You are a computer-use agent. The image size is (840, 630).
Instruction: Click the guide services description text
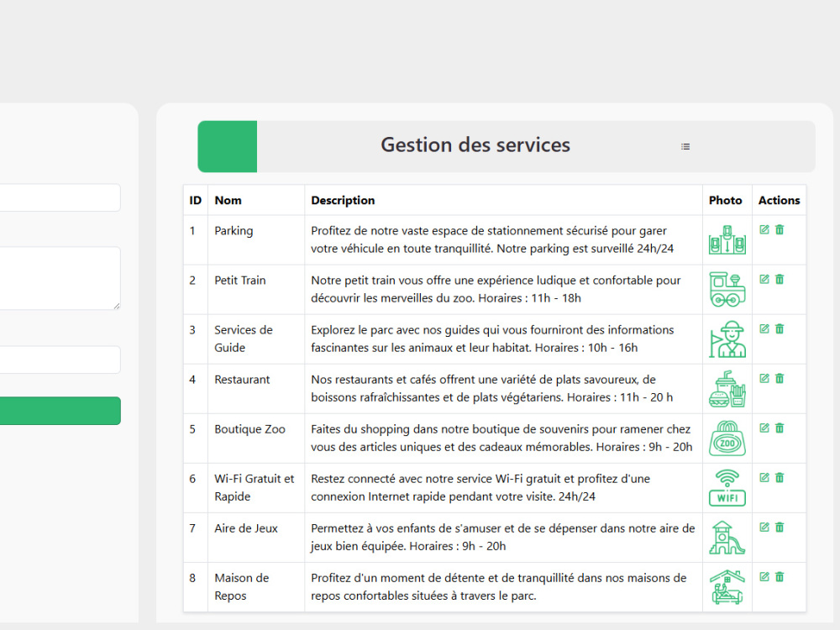point(492,339)
